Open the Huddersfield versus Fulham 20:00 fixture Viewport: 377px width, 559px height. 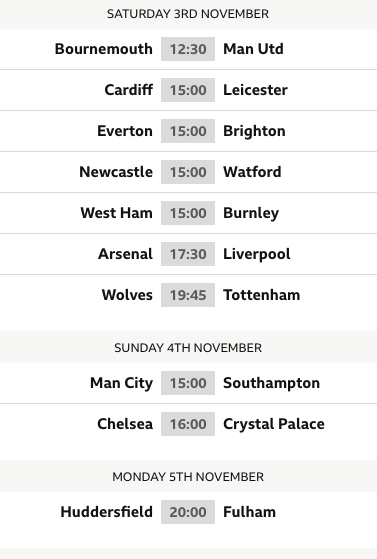coord(188,512)
